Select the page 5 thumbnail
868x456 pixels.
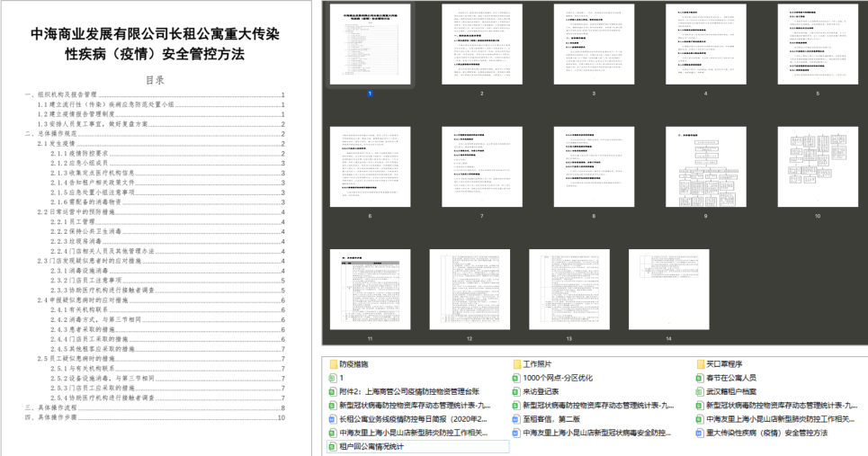coord(818,44)
